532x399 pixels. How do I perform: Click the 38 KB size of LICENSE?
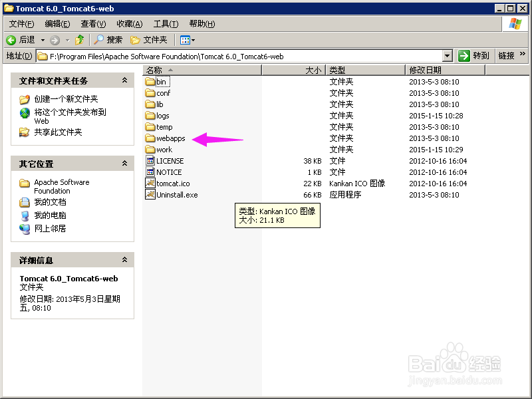pyautogui.click(x=313, y=161)
